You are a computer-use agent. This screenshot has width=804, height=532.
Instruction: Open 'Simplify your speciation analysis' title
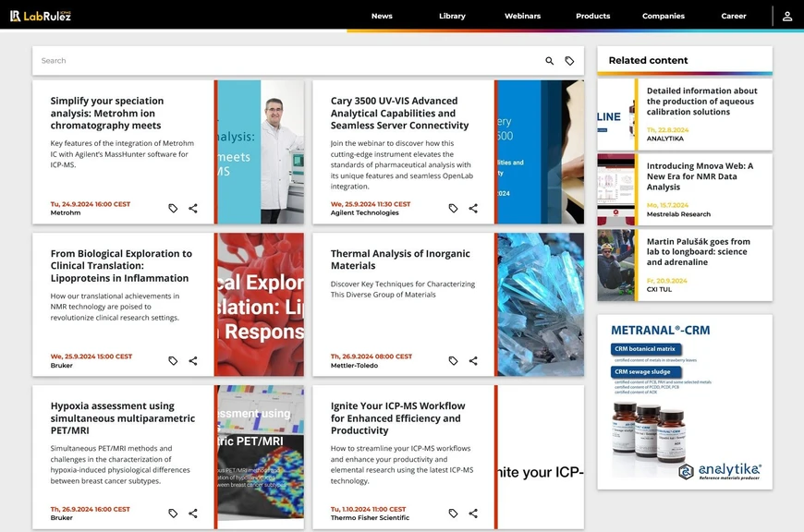tap(106, 114)
